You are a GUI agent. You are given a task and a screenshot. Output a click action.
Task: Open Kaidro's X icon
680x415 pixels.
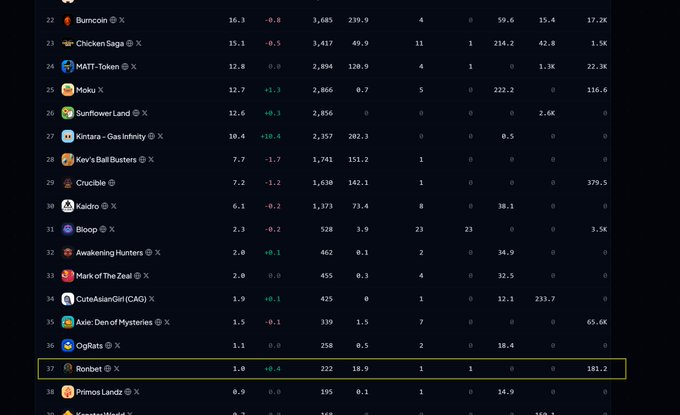click(114, 206)
